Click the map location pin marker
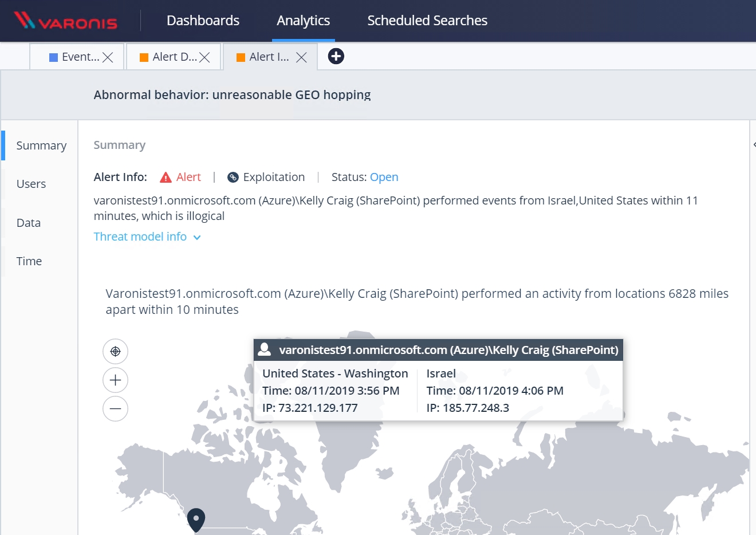This screenshot has height=535, width=756. [x=196, y=520]
